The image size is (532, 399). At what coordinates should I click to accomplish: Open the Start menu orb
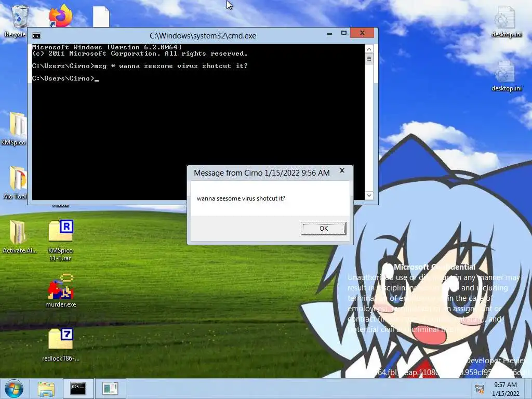click(x=14, y=389)
